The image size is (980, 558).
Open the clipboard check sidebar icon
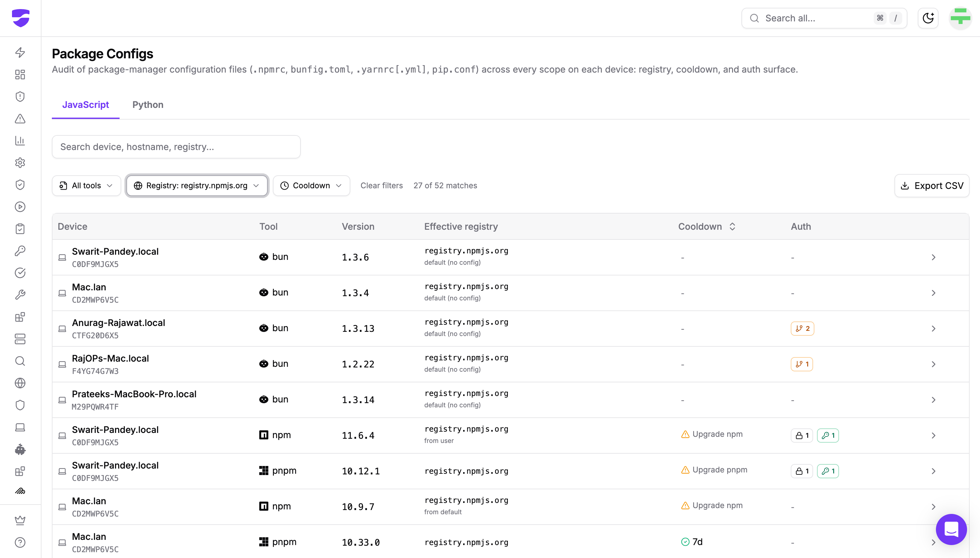(20, 229)
